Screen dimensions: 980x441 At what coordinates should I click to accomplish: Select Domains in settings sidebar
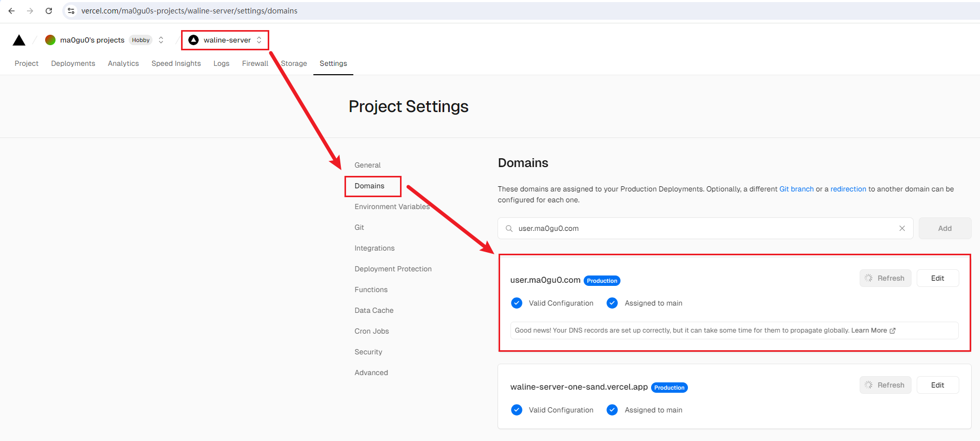(369, 186)
